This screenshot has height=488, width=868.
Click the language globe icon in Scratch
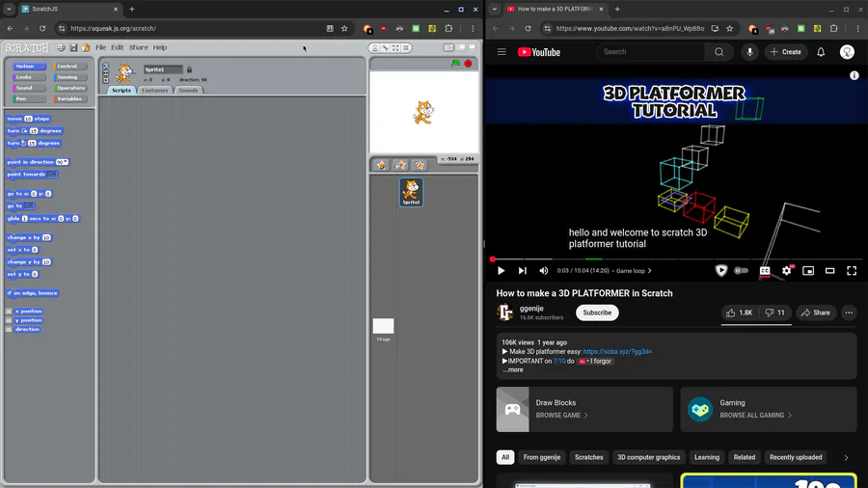pyautogui.click(x=61, y=47)
